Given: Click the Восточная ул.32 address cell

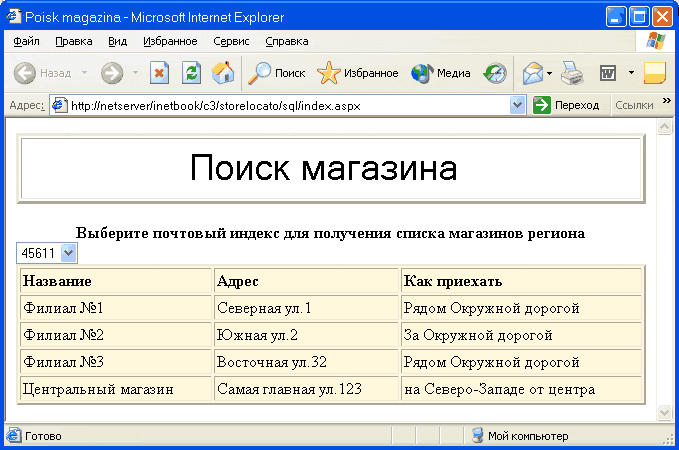Looking at the screenshot, I should (306, 362).
